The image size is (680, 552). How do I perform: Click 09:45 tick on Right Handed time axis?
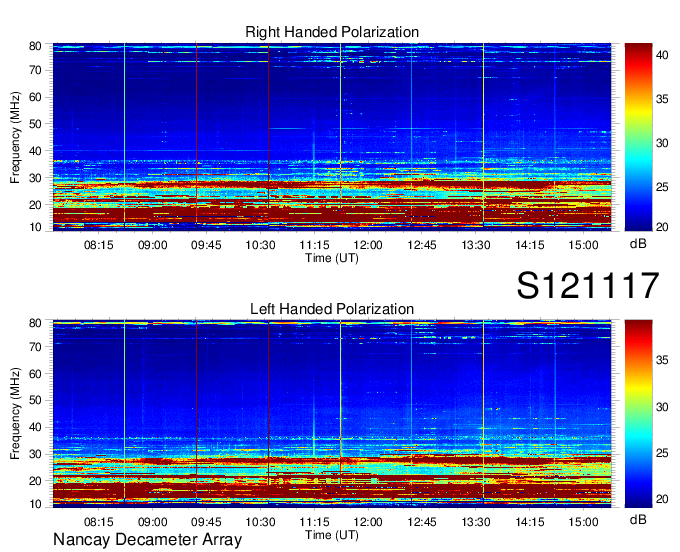point(206,245)
